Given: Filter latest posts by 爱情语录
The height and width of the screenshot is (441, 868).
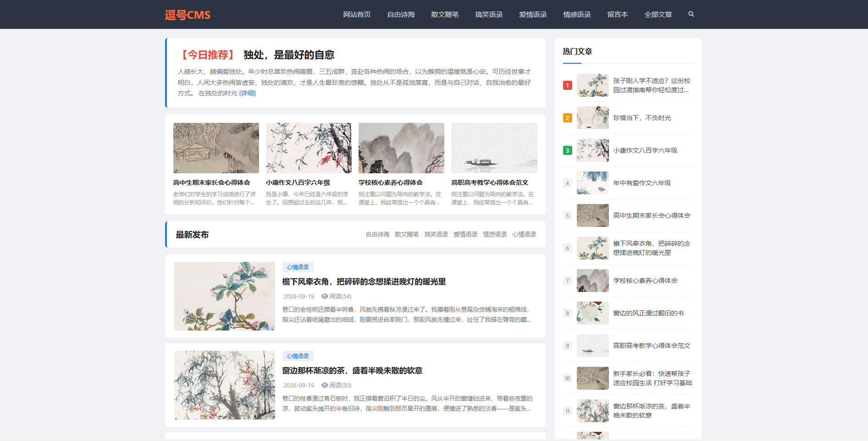Looking at the screenshot, I should click(465, 234).
